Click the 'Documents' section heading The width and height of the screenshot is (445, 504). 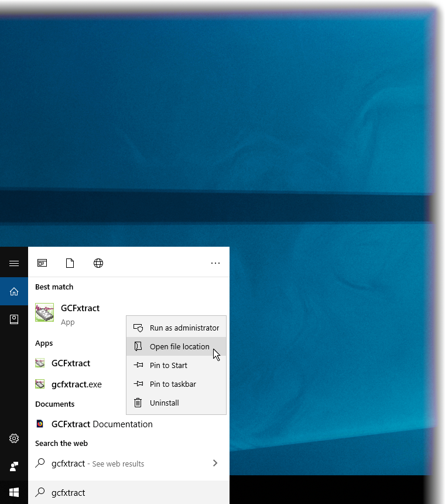click(55, 404)
